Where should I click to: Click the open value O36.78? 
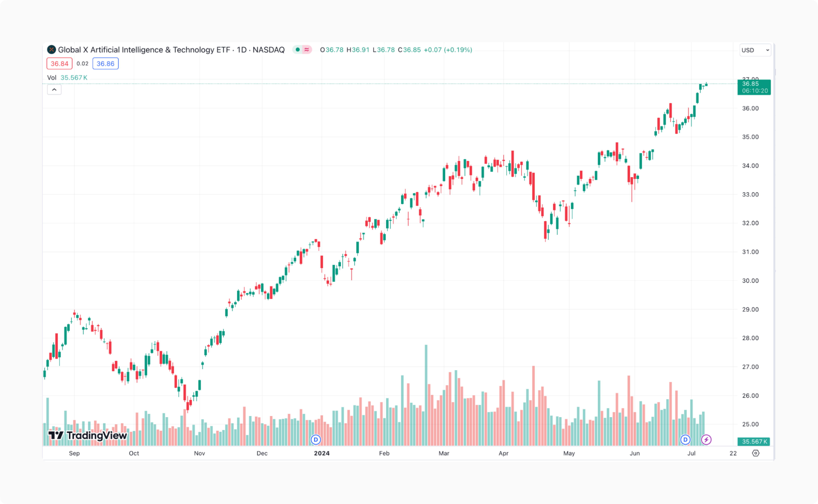click(332, 50)
